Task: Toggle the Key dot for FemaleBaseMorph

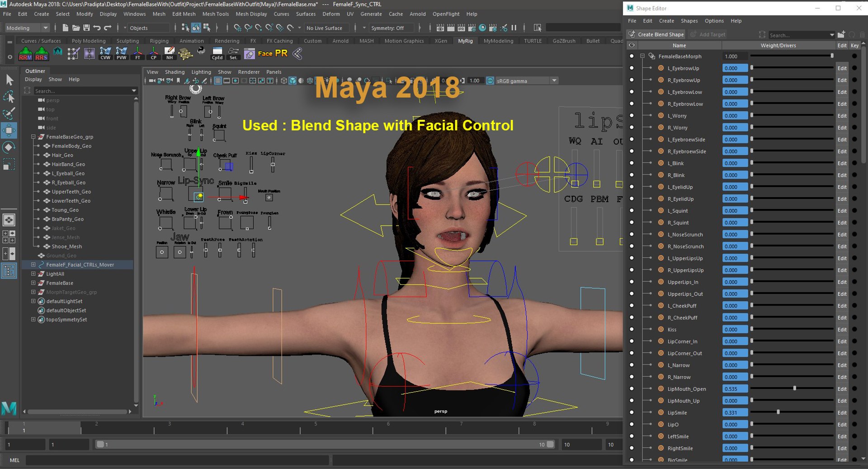Action: coord(854,57)
